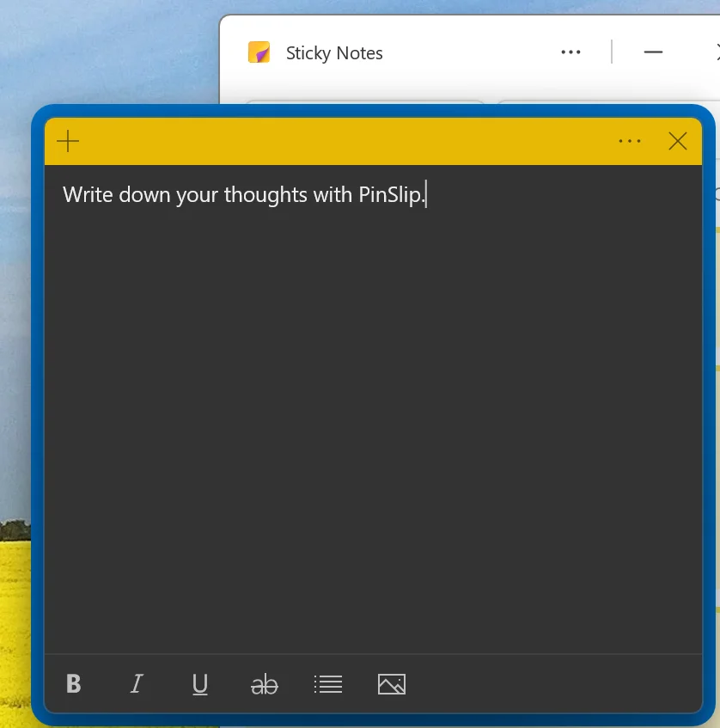
Task: Create a new note with the plus icon
Action: pos(68,141)
